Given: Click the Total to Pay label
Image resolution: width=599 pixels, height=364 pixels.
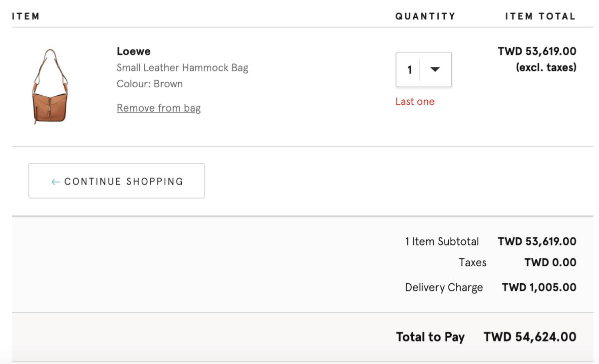Looking at the screenshot, I should coord(430,337).
